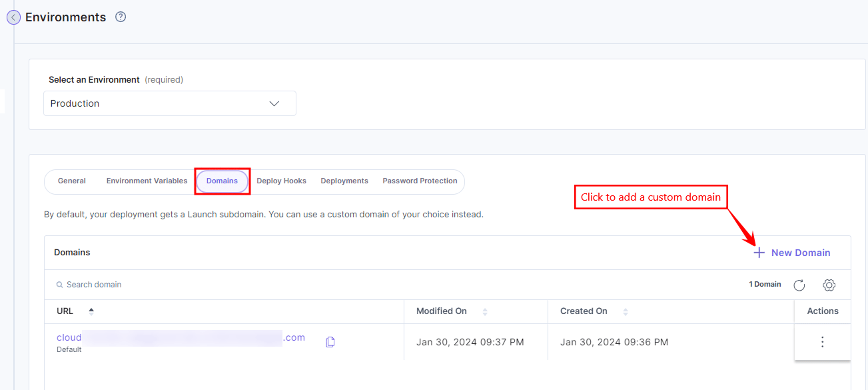Image resolution: width=868 pixels, height=390 pixels.
Task: Go to the Deploy Hooks tab
Action: tap(281, 181)
